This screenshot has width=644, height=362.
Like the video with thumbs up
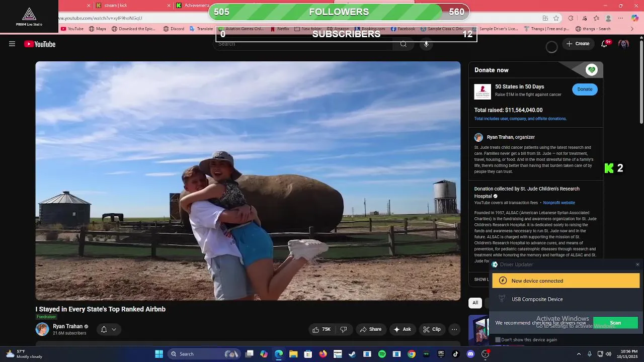point(321,329)
